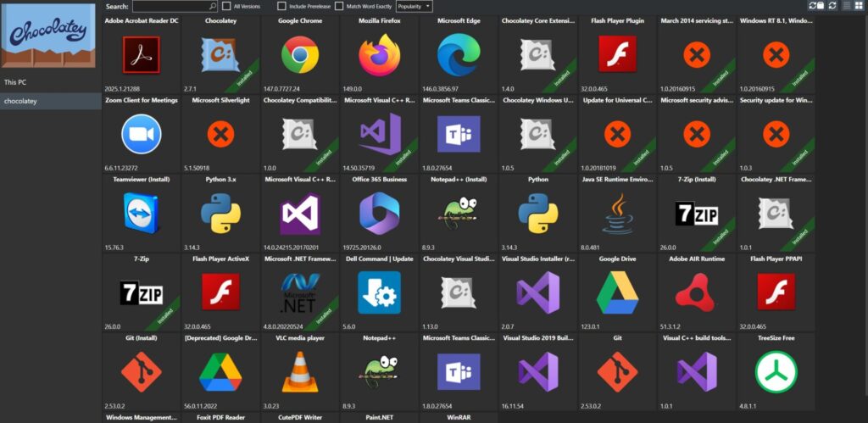Open the Microsoft Visual C++ version 14.50.35719 tile

coord(379,134)
